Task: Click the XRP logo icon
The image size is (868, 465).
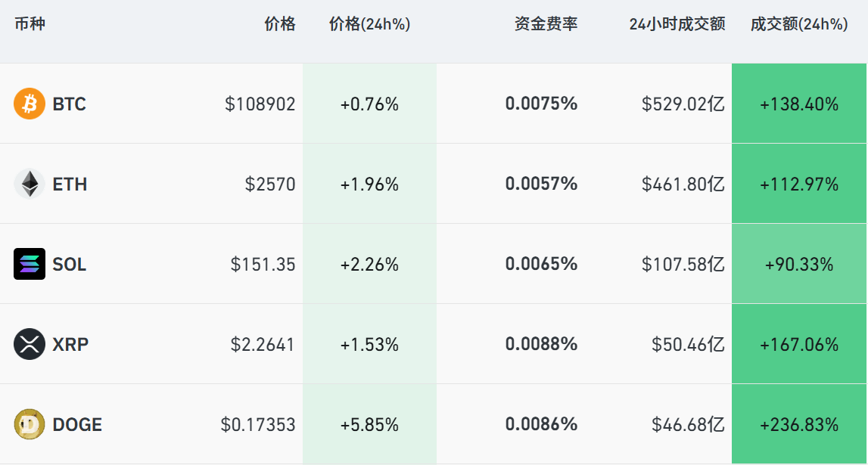Action: click(30, 344)
